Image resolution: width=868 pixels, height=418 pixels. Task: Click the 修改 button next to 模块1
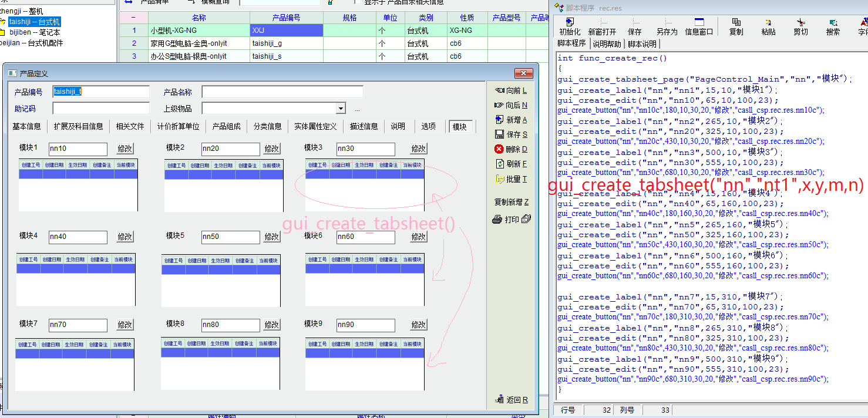coord(125,149)
